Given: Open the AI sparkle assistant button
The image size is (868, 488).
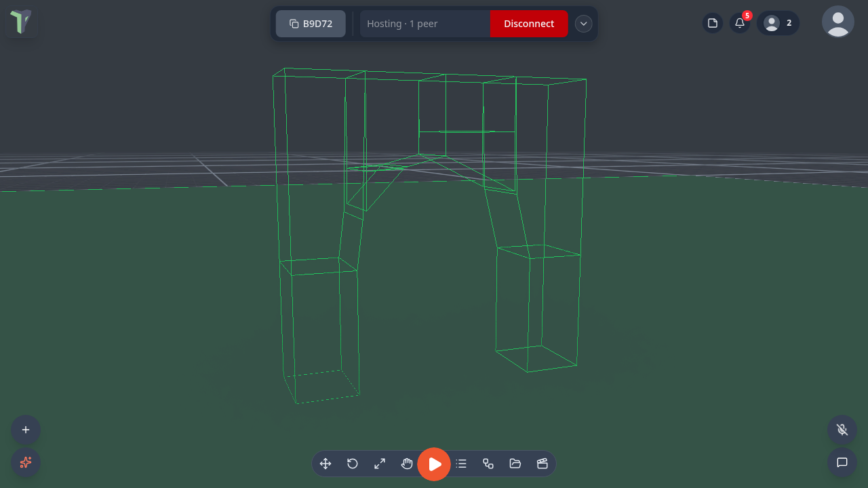Looking at the screenshot, I should click(26, 462).
